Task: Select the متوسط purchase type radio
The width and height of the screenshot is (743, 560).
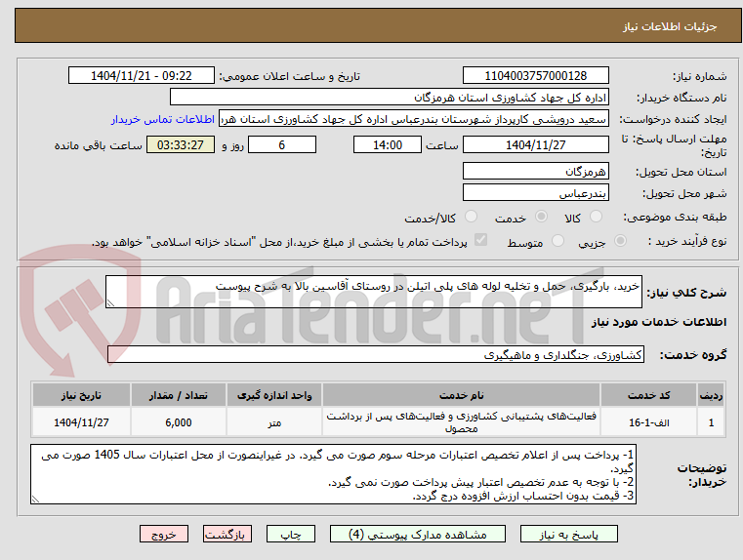Action: pyautogui.click(x=558, y=241)
